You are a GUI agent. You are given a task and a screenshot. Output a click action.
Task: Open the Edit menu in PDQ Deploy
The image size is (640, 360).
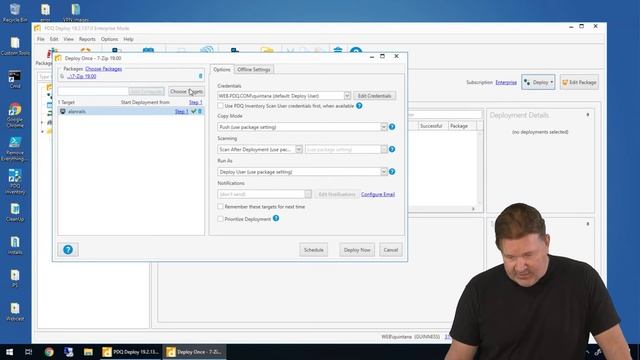coord(54,39)
